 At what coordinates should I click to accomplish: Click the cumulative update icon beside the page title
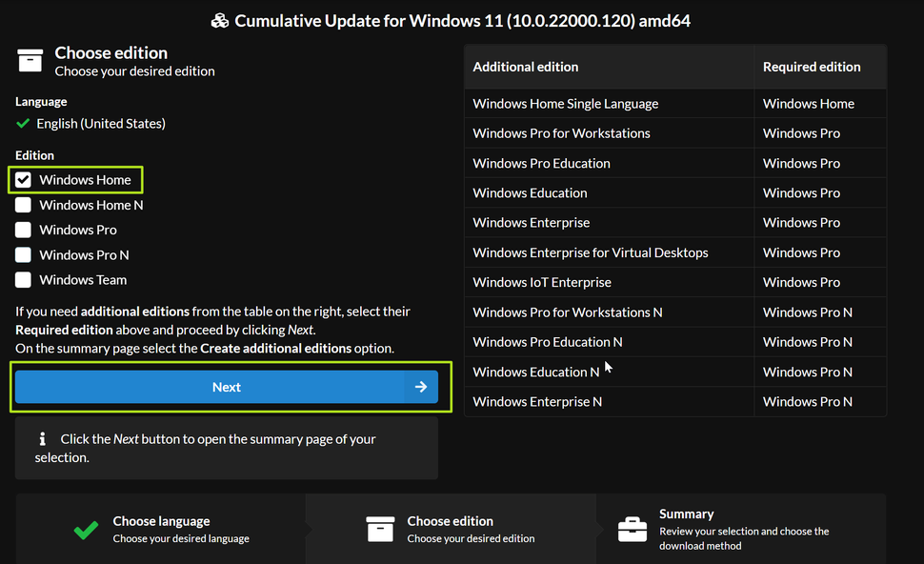point(220,19)
